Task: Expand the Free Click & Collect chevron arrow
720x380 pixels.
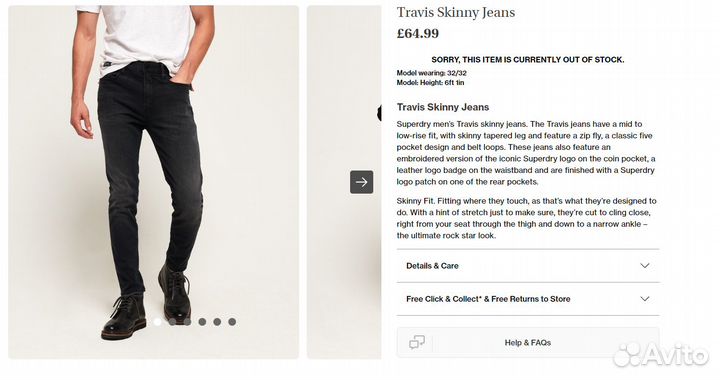Action: 645,299
